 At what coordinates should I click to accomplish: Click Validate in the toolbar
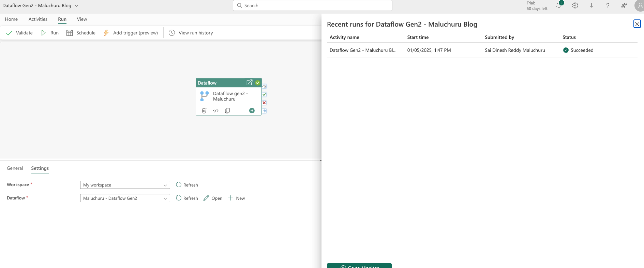point(19,33)
